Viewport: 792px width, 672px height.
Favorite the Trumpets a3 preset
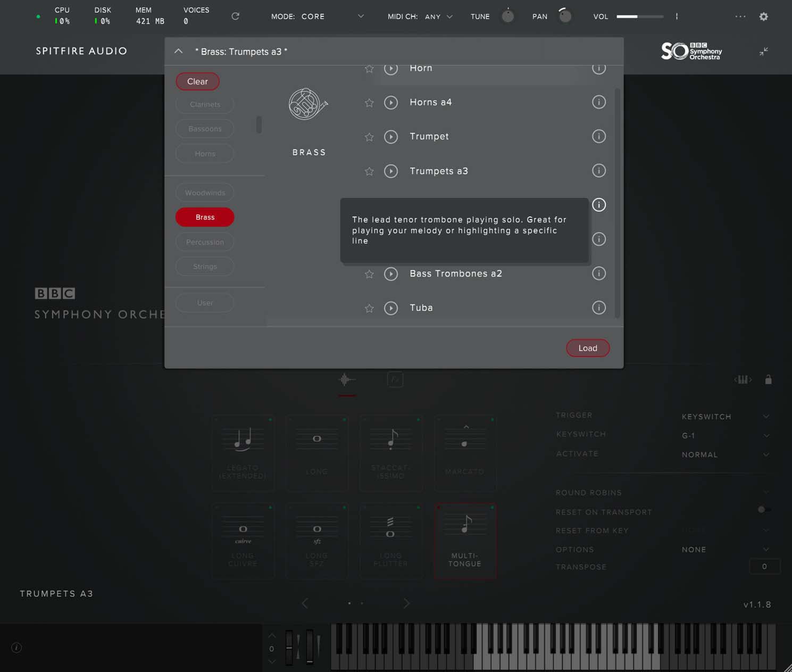pyautogui.click(x=369, y=171)
